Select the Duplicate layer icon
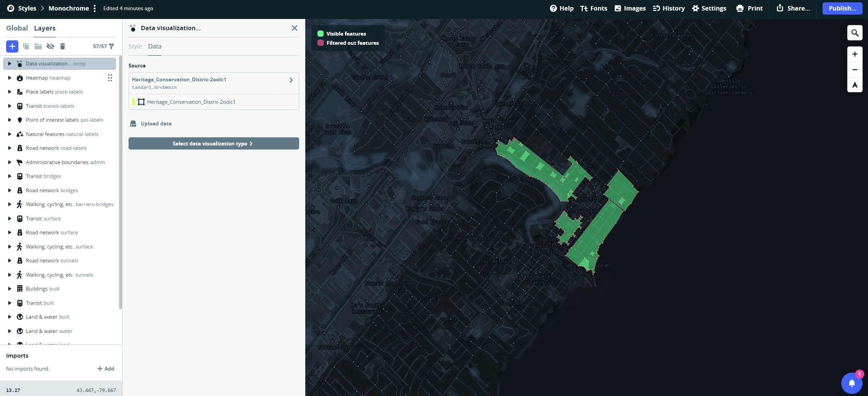This screenshot has width=868, height=396. (x=26, y=46)
